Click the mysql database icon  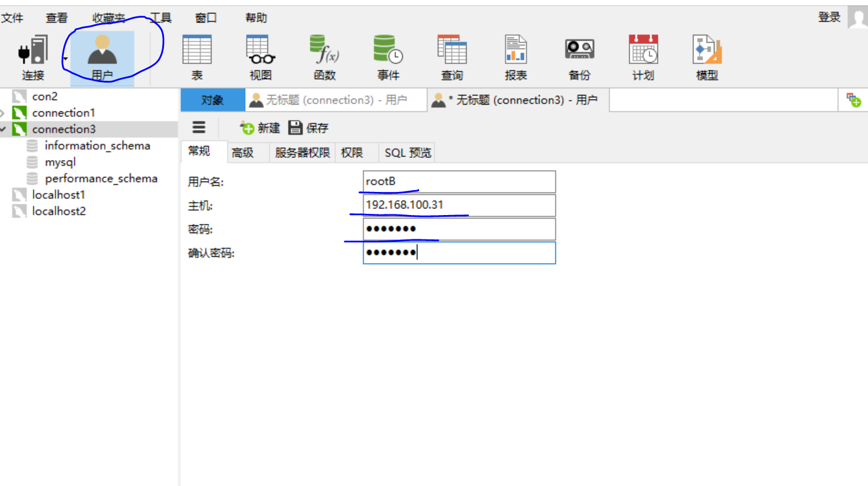pyautogui.click(x=33, y=162)
